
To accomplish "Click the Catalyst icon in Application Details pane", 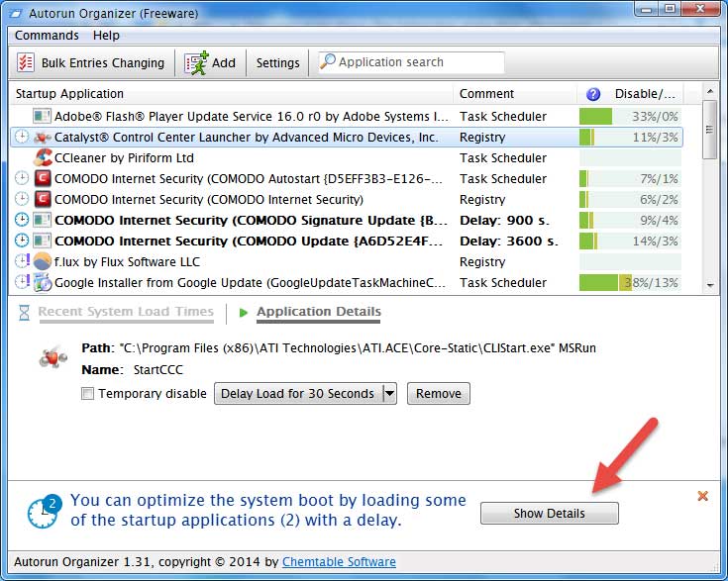I will (52, 358).
